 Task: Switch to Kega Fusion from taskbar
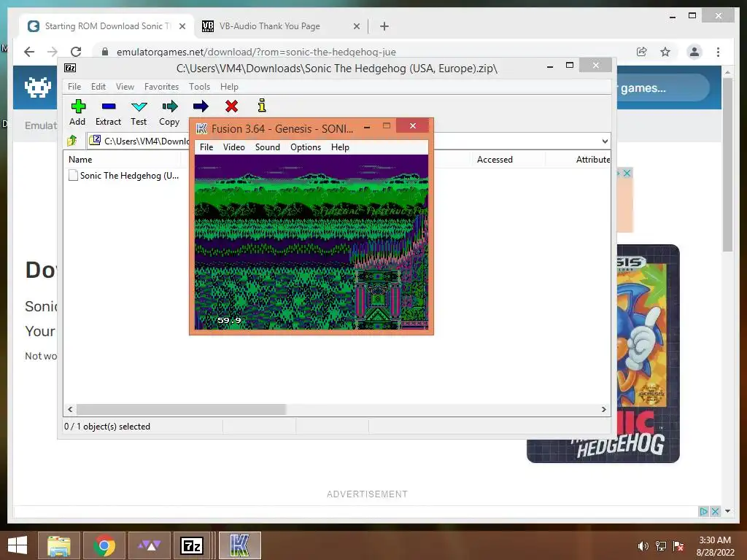pyautogui.click(x=239, y=545)
